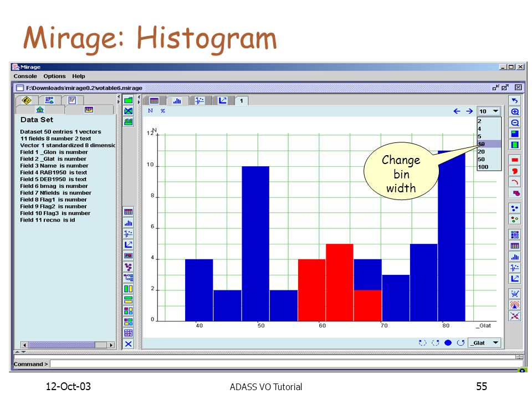Viewport: 532px width, 399px height.
Task: Switch to the scatter plot tab
Action: coord(199,101)
